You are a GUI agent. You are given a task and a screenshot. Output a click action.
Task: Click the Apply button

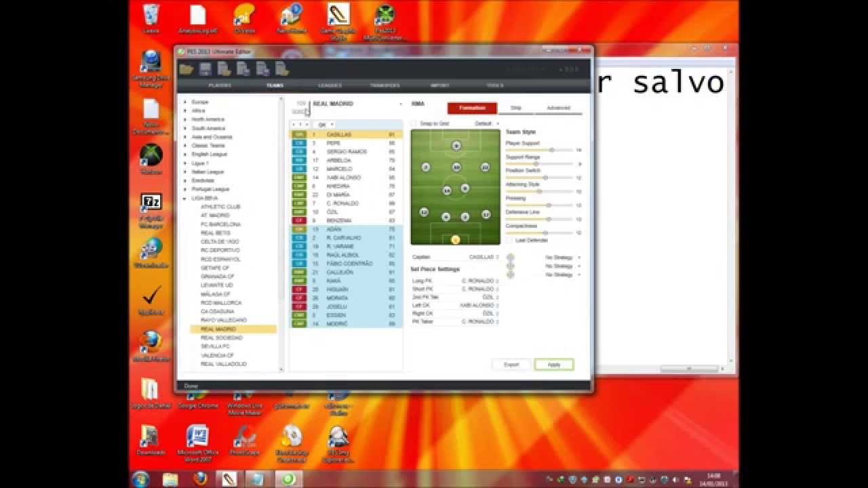pyautogui.click(x=554, y=365)
